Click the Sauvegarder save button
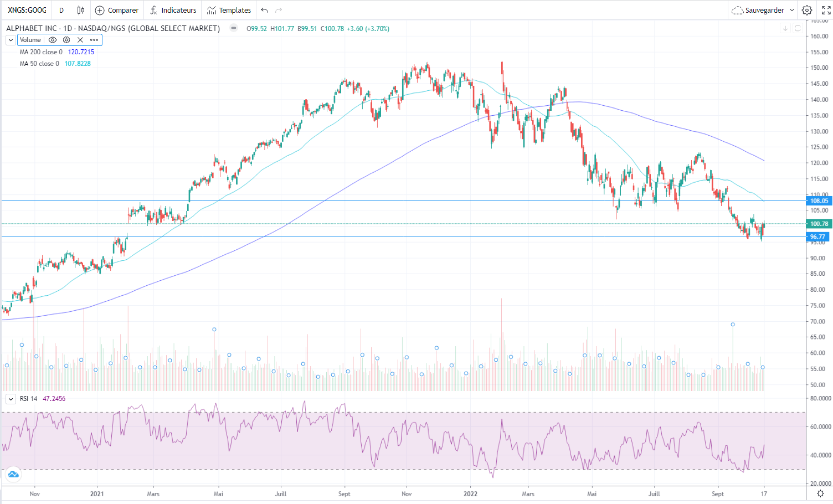This screenshot has width=833, height=504. click(x=758, y=10)
